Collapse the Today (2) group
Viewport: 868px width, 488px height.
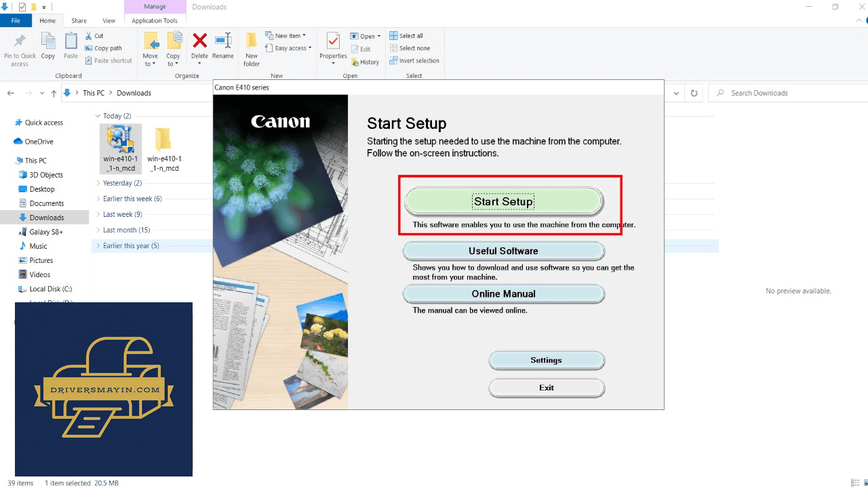coord(98,116)
